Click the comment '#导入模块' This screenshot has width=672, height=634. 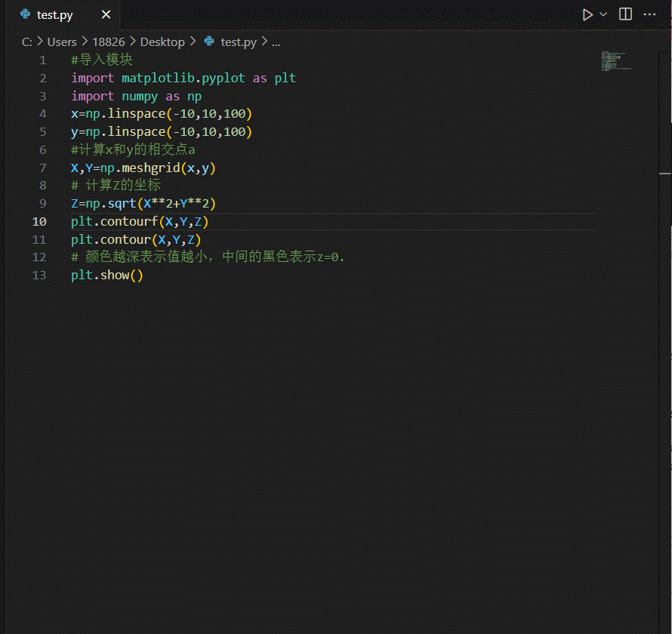102,60
